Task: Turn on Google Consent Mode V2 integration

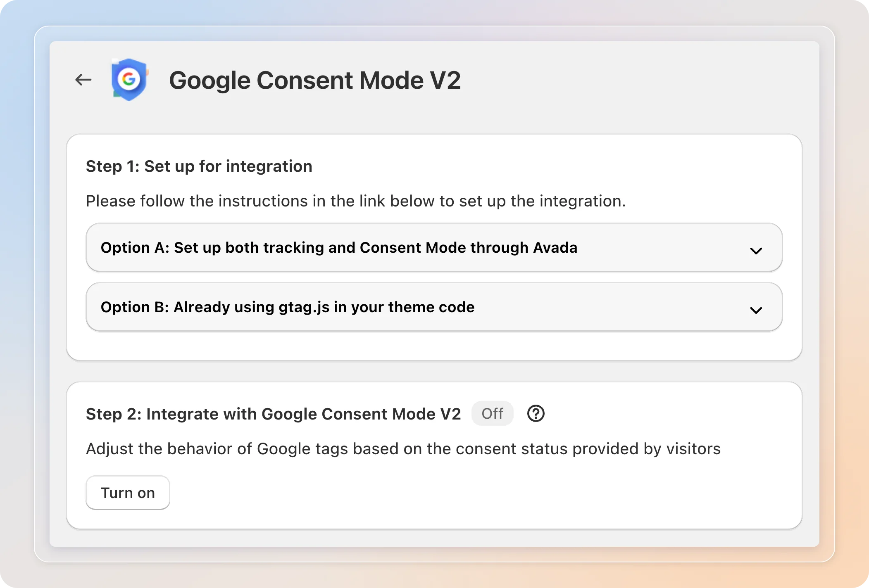Action: pos(128,493)
